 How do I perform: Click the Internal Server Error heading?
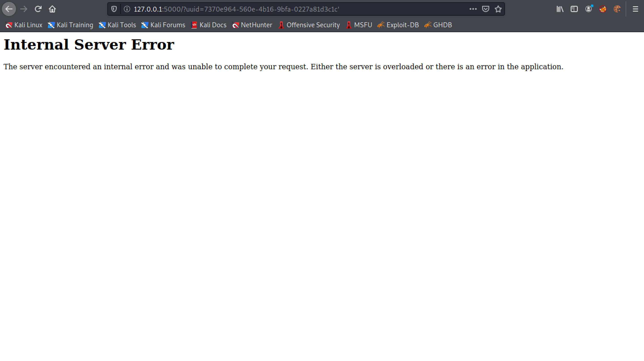coord(89,45)
